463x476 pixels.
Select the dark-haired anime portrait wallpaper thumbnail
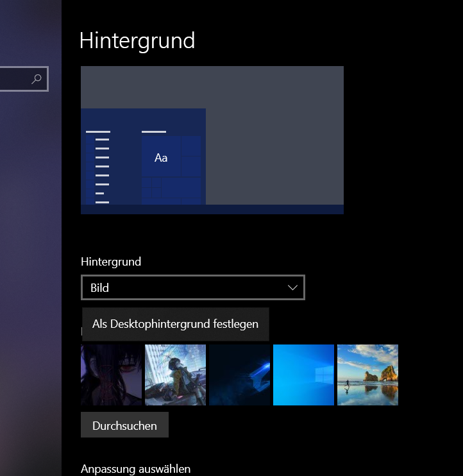point(111,375)
